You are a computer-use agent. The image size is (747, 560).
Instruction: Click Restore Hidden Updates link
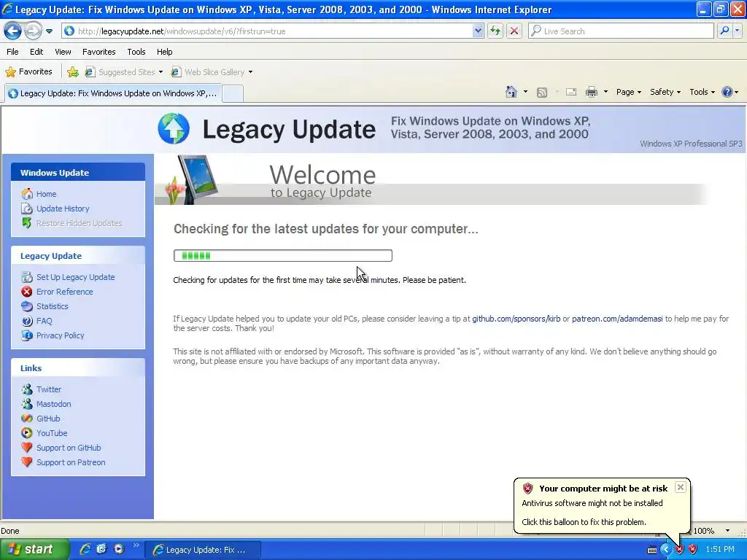click(79, 223)
